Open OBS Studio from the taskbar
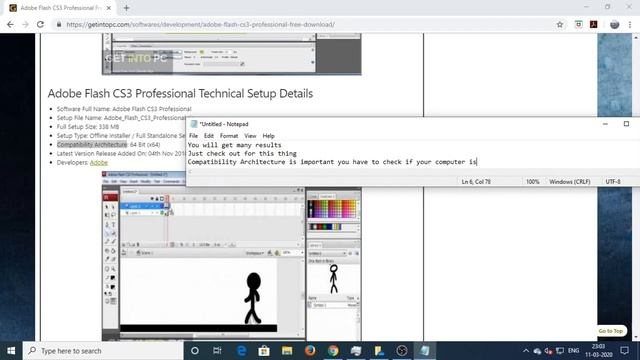Image resolution: width=640 pixels, height=360 pixels. click(402, 351)
